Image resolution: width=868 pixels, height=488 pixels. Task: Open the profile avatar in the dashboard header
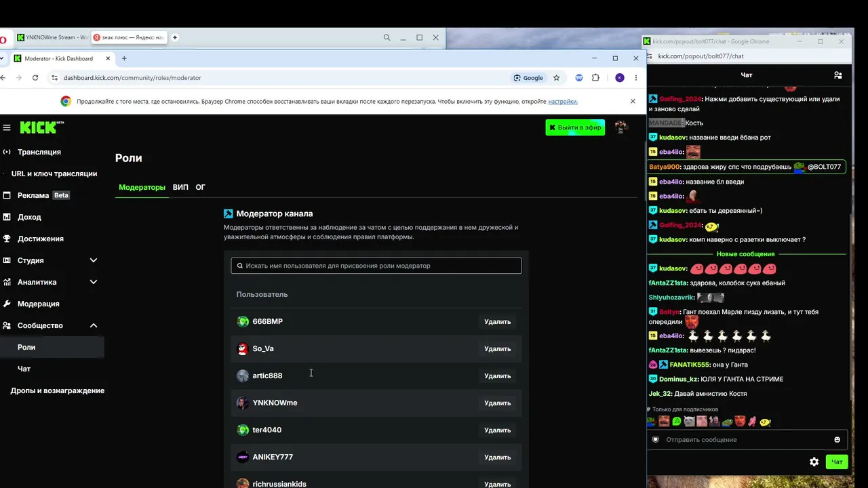pyautogui.click(x=620, y=127)
